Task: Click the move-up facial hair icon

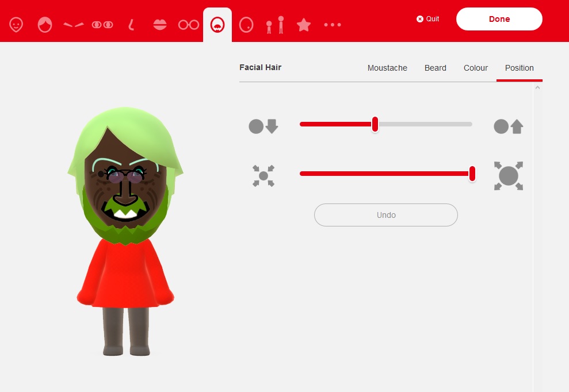Action: 509,126
